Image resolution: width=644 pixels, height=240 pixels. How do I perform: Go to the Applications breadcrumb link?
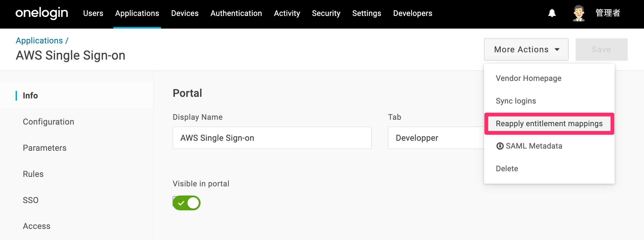click(39, 40)
